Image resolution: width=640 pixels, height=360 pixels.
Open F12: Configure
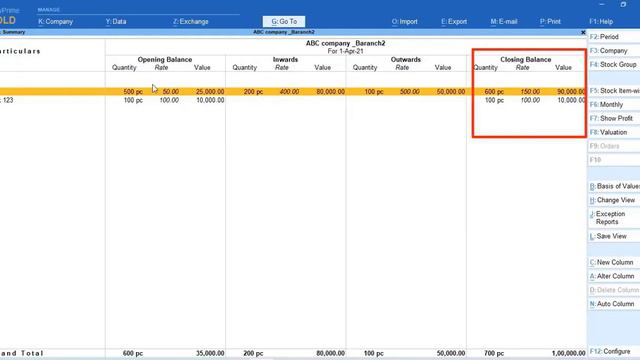click(614, 351)
